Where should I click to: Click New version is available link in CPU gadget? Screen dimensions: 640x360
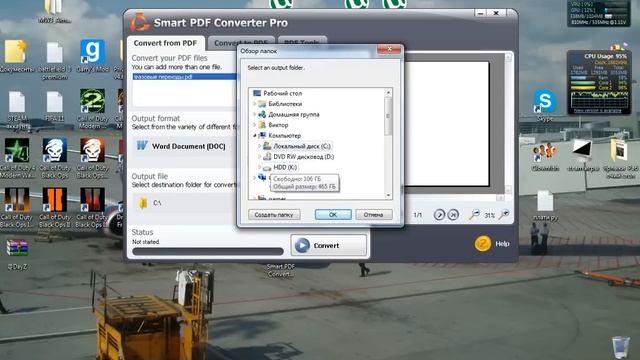pyautogui.click(x=598, y=110)
